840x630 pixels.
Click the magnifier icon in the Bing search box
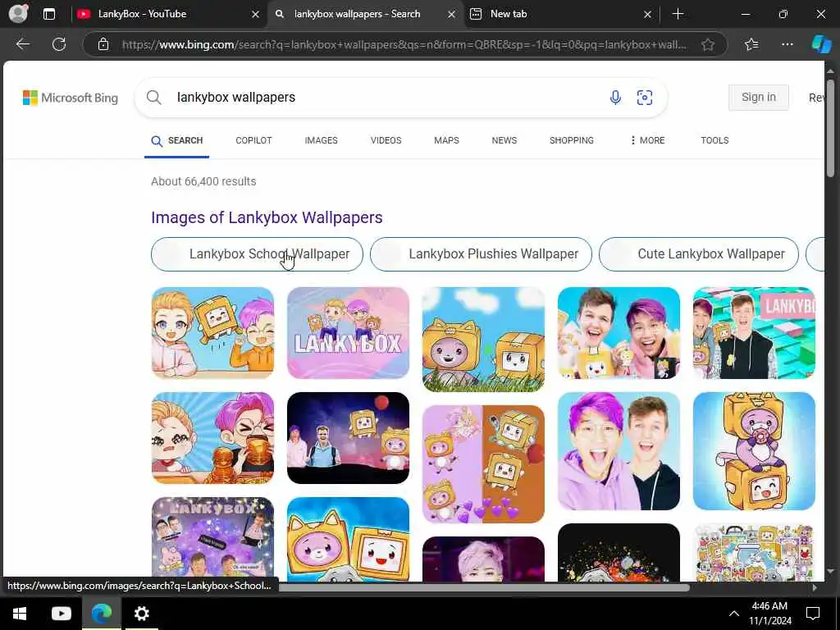pyautogui.click(x=153, y=98)
